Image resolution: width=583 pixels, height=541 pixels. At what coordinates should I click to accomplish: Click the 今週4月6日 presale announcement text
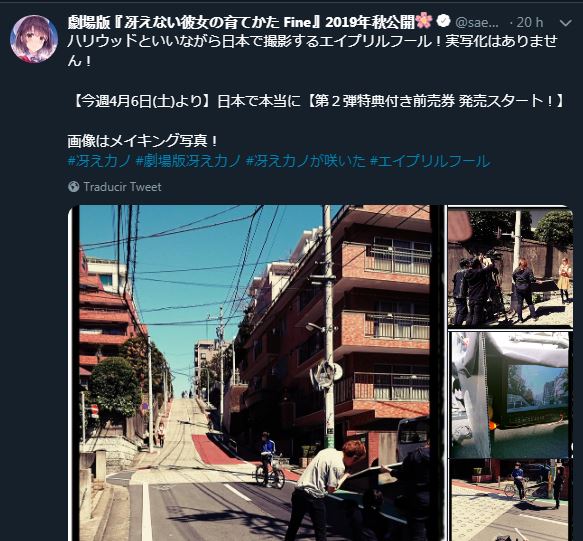[x=319, y=101]
